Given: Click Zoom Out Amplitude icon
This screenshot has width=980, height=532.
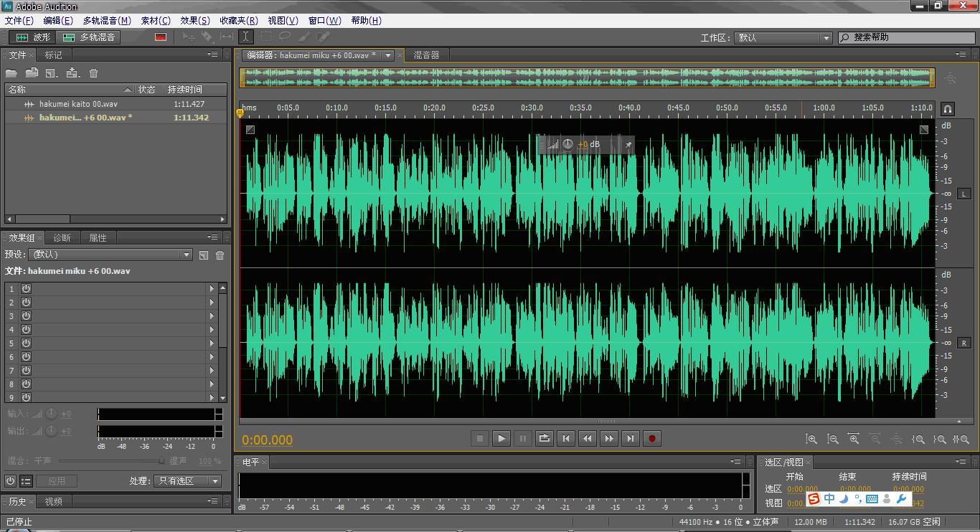Looking at the screenshot, I should point(833,439).
